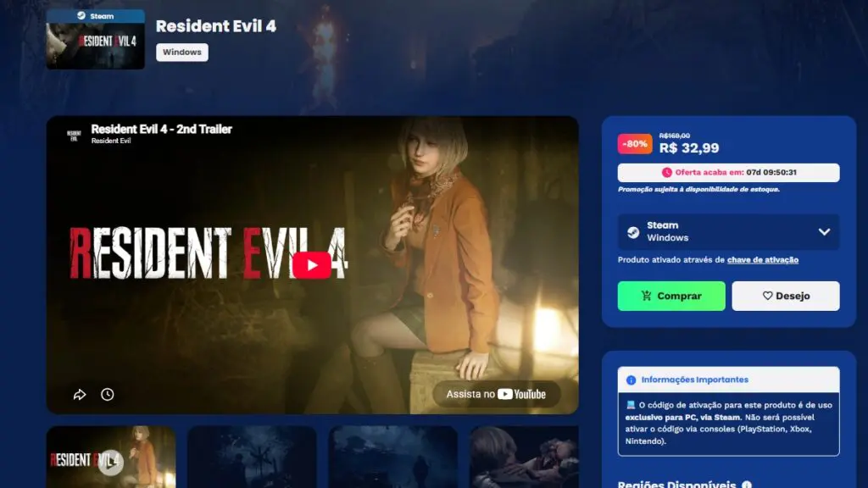Image resolution: width=868 pixels, height=488 pixels.
Task: Click the Steam game cover thumbnail
Action: coord(95,39)
